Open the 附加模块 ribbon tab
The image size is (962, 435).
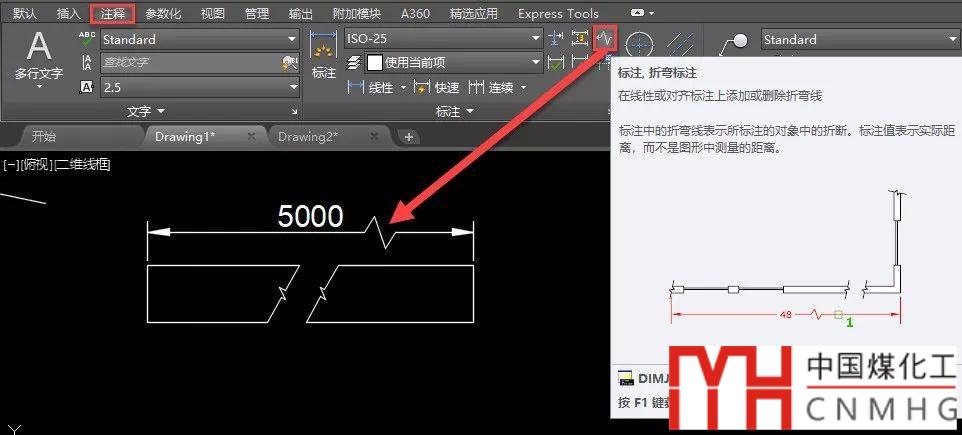pyautogui.click(x=356, y=13)
